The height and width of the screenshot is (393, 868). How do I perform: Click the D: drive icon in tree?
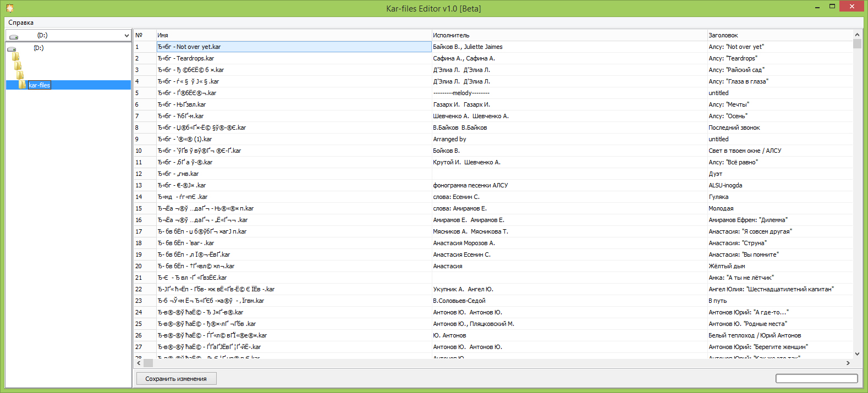(12, 48)
